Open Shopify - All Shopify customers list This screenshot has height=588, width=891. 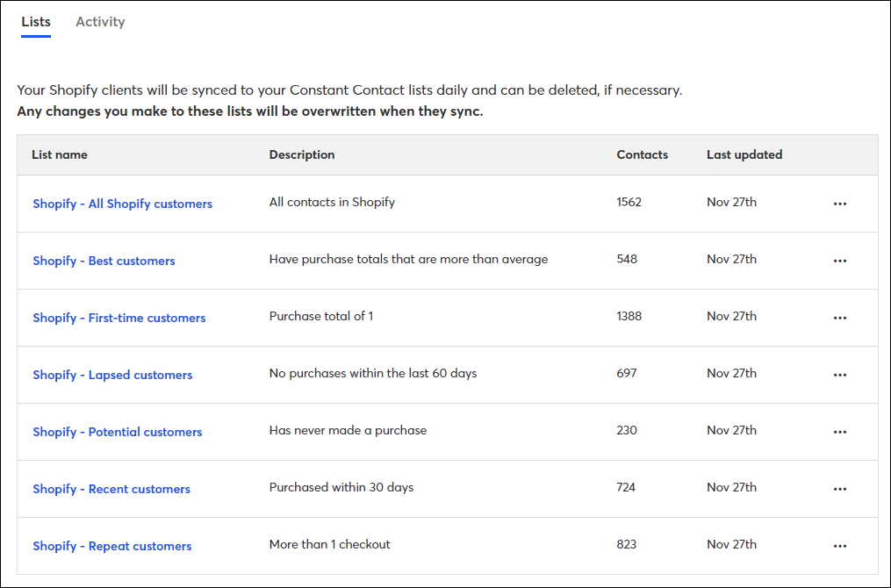[122, 204]
